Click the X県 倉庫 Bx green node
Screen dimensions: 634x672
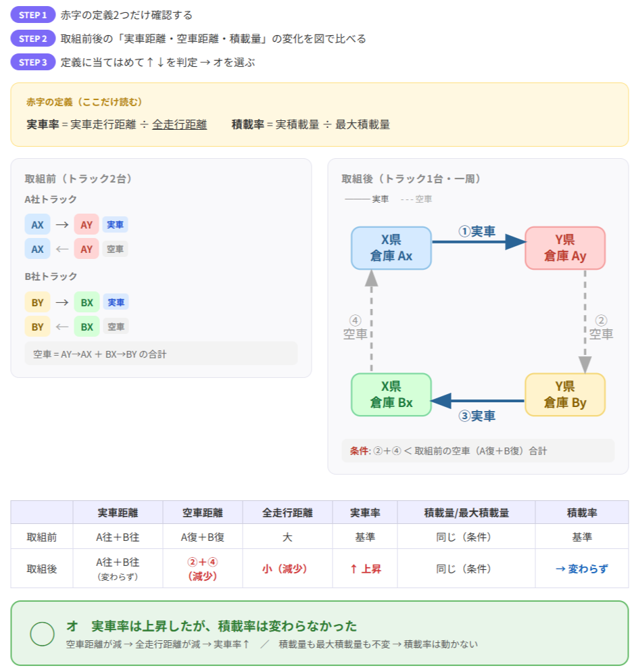pos(391,395)
